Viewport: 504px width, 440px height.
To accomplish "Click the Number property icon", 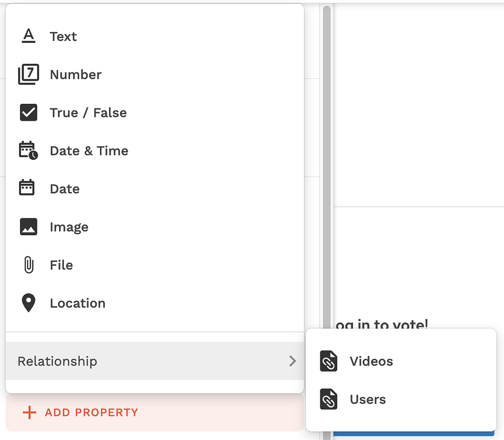I will [29, 74].
